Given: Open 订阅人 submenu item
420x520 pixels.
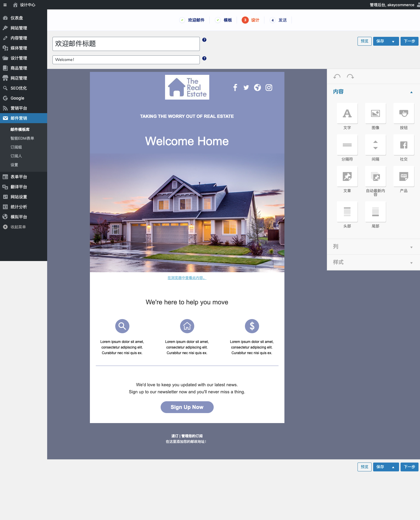Looking at the screenshot, I should (x=16, y=156).
